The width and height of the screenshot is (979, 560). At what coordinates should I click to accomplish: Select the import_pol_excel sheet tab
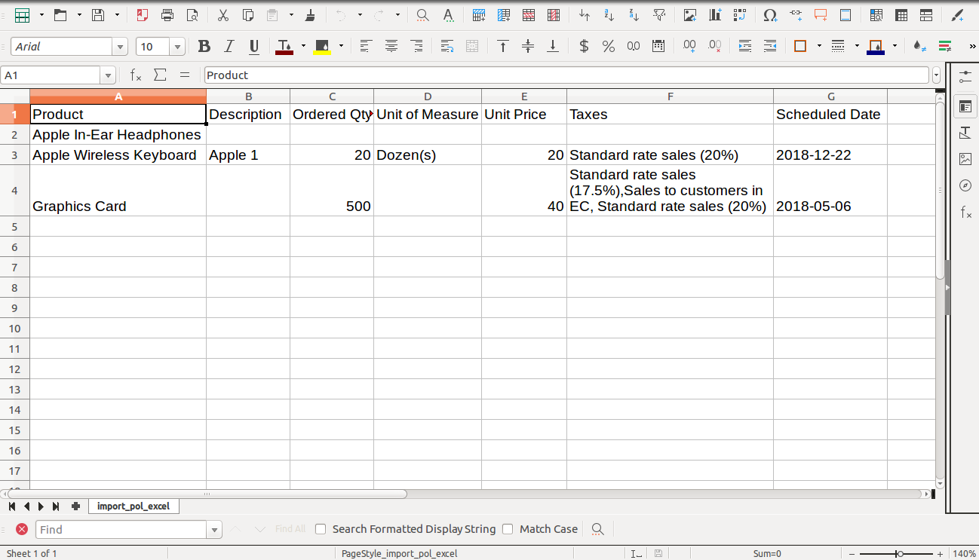133,506
